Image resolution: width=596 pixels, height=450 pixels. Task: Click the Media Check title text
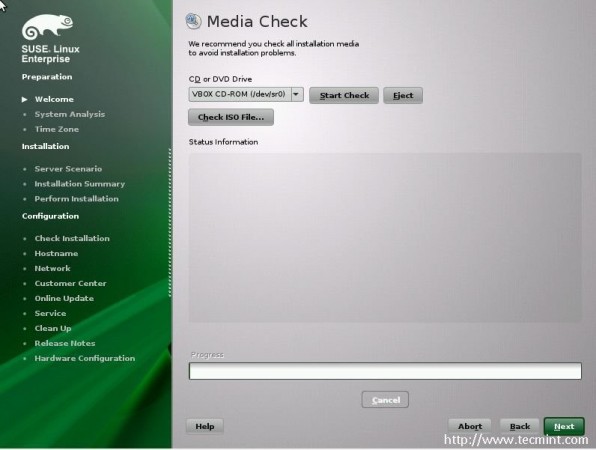[257, 21]
